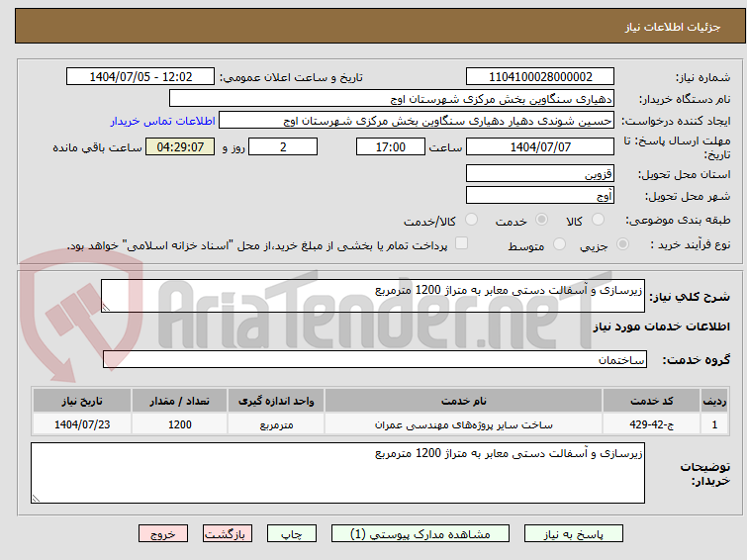This screenshot has height=560, width=747.
Task: Click the buyer organization name field
Action: coord(392,99)
